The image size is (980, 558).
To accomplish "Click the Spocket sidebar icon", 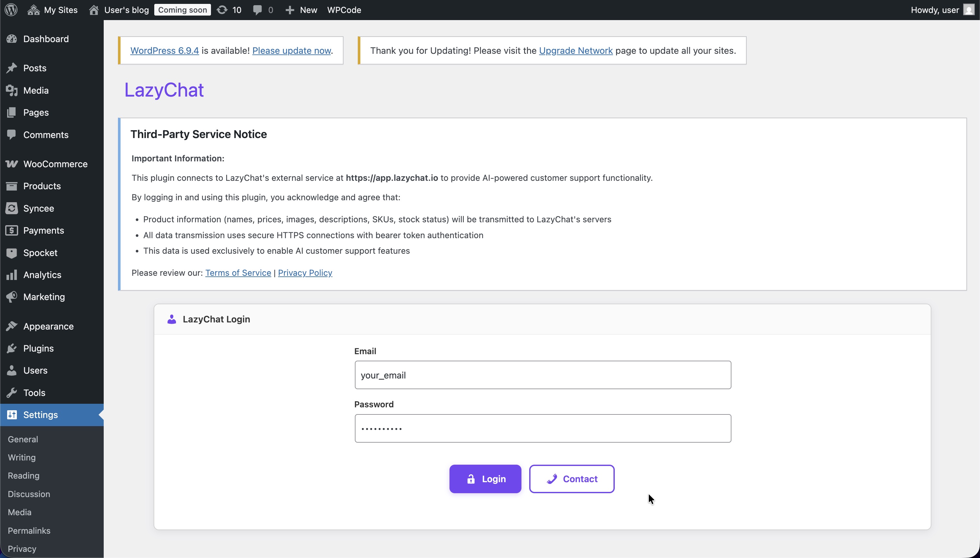I will 11,252.
